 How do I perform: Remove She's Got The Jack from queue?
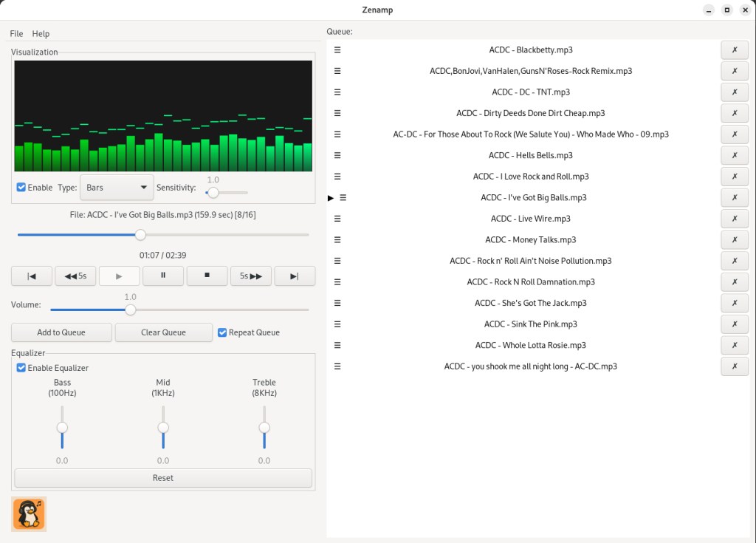tap(735, 303)
